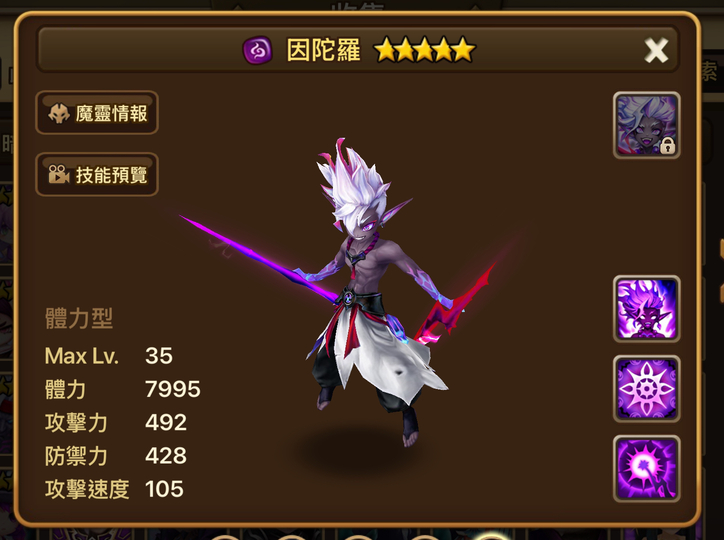
Task: Click the 體力 7995 stat row
Action: point(122,389)
